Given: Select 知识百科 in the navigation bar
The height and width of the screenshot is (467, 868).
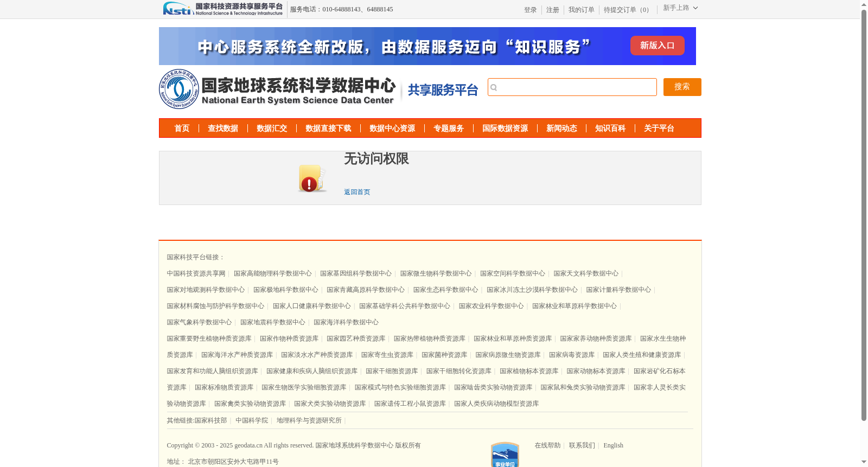Looking at the screenshot, I should coord(610,129).
